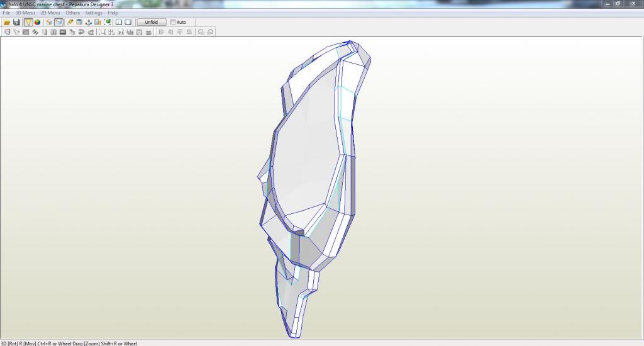Toggle the light bulb lighting icon
The height and width of the screenshot is (346, 644).
[x=28, y=22]
